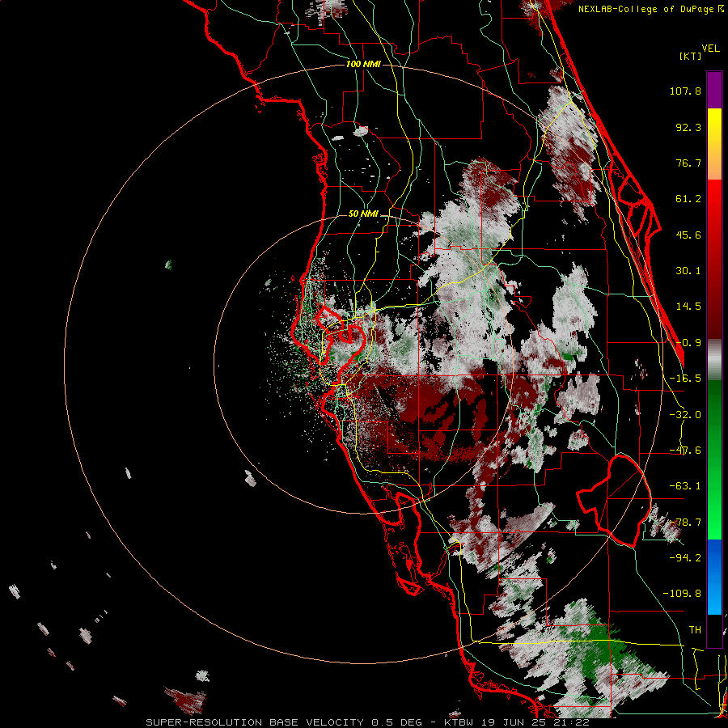Click the VEL legend title
The image size is (728, 728).
(x=710, y=49)
